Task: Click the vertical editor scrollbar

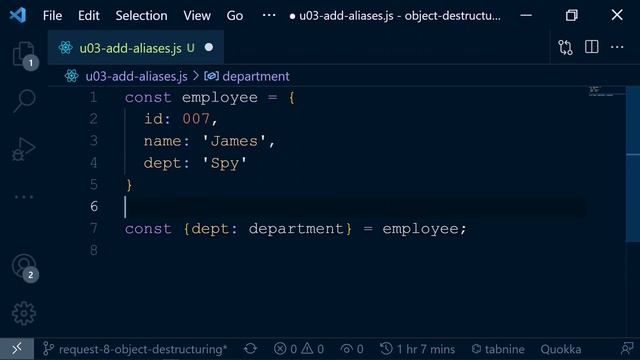Action: pyautogui.click(x=633, y=163)
